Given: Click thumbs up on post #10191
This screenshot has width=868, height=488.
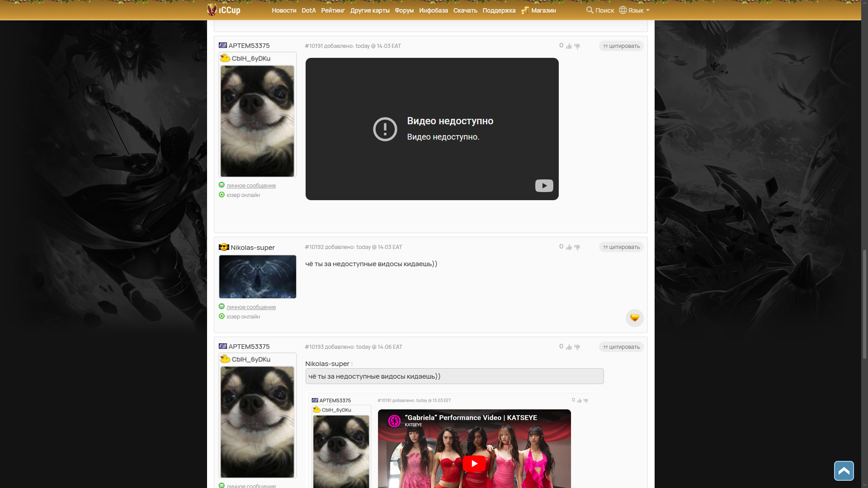Looking at the screenshot, I should coord(569,46).
